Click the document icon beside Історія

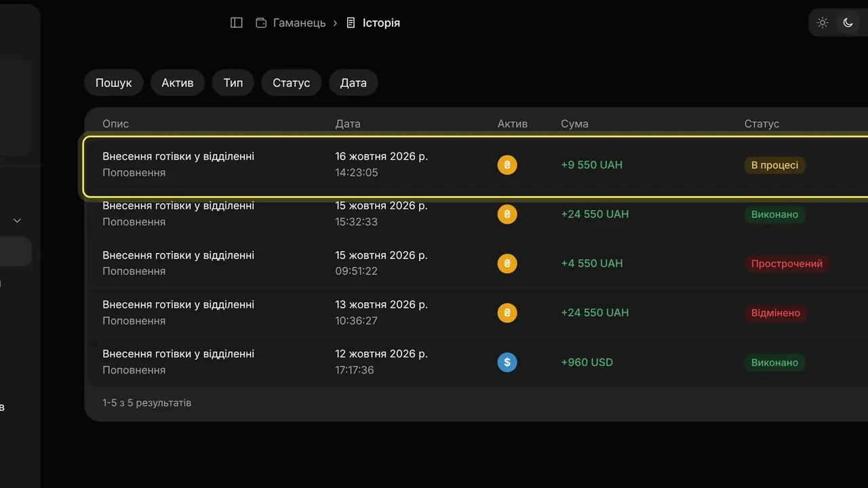click(351, 23)
